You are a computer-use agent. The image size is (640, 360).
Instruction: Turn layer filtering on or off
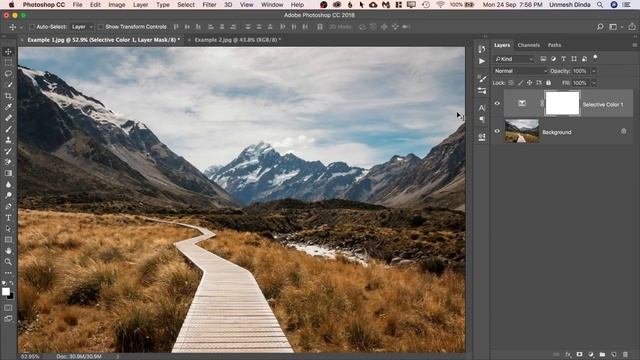point(595,57)
